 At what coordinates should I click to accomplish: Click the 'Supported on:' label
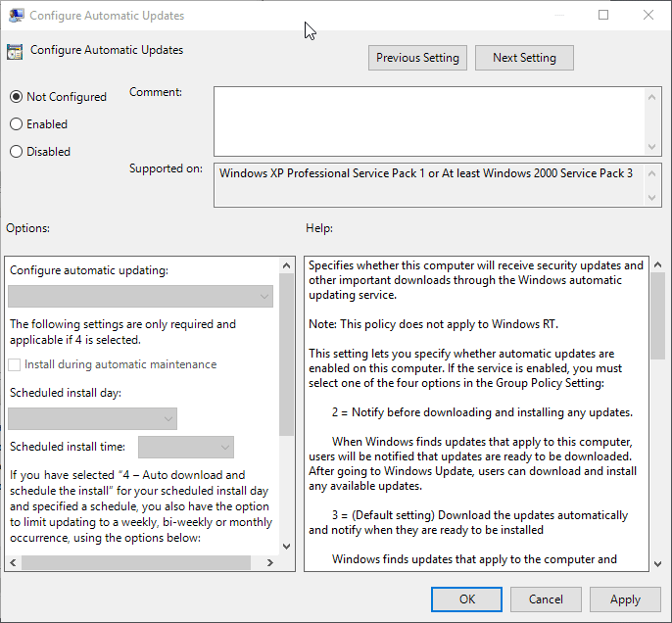click(166, 168)
